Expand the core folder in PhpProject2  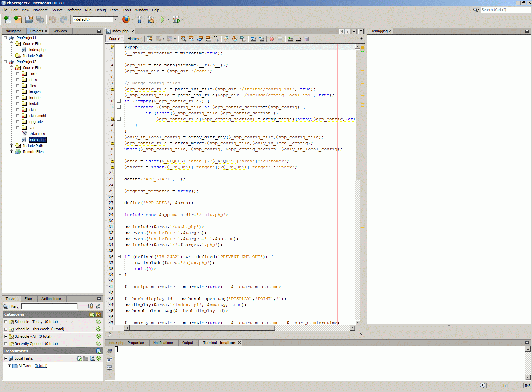pyautogui.click(x=18, y=74)
